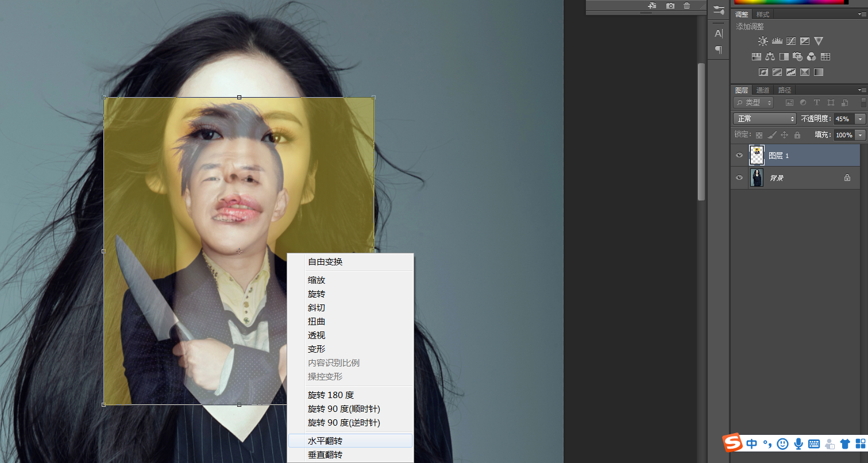868x463 pixels.
Task: Toggle visibility of the 背景 layer
Action: pyautogui.click(x=739, y=177)
